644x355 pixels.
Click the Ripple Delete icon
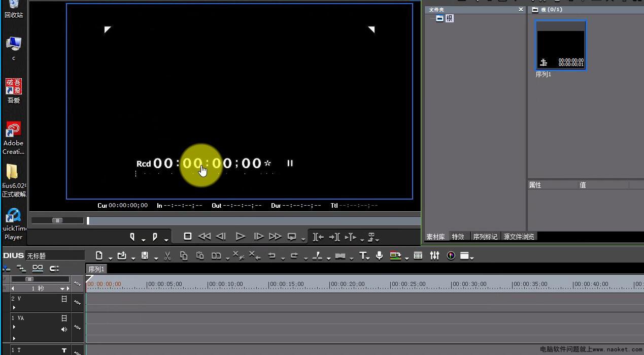coord(254,255)
